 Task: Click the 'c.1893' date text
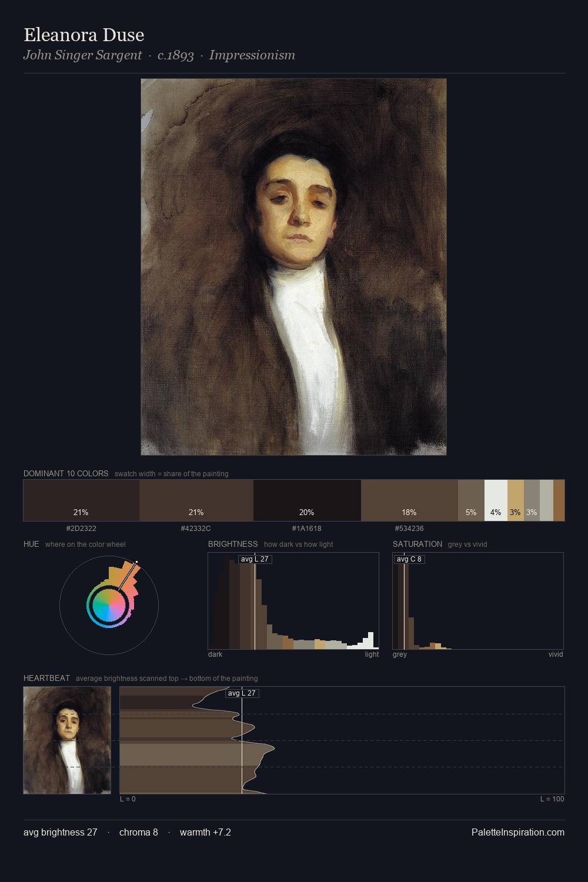click(176, 55)
